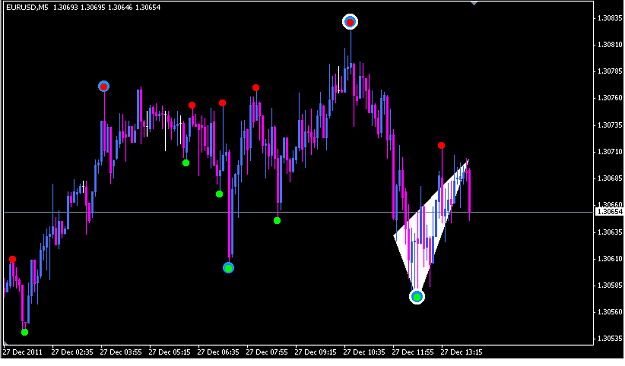
Task: Click the 27 Dec 05:15 time label
Action: point(169,352)
